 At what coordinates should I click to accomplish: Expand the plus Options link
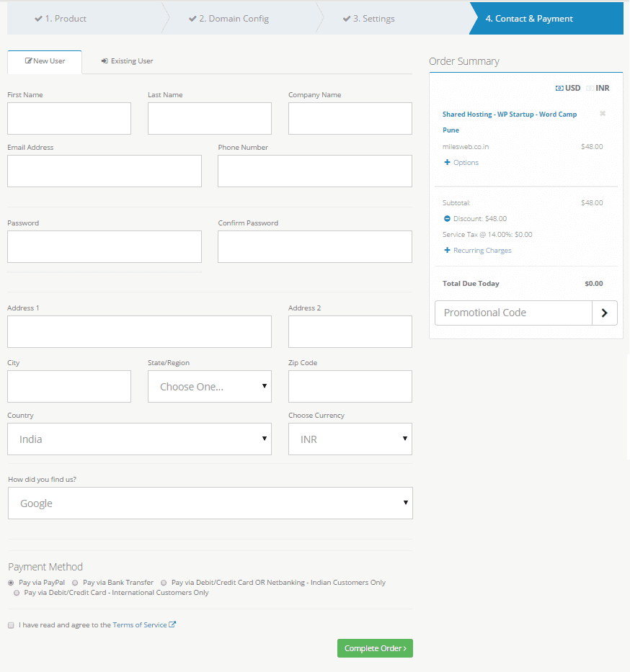[461, 163]
